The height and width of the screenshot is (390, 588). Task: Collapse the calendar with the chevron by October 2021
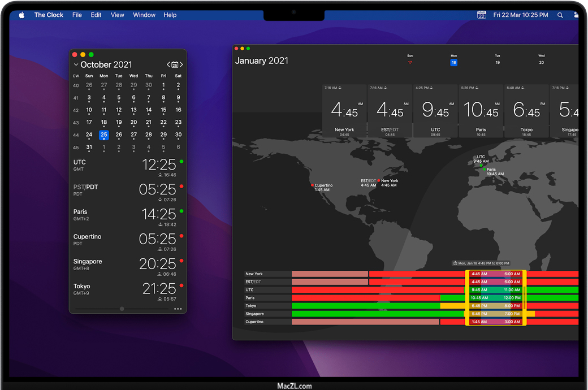coord(76,65)
